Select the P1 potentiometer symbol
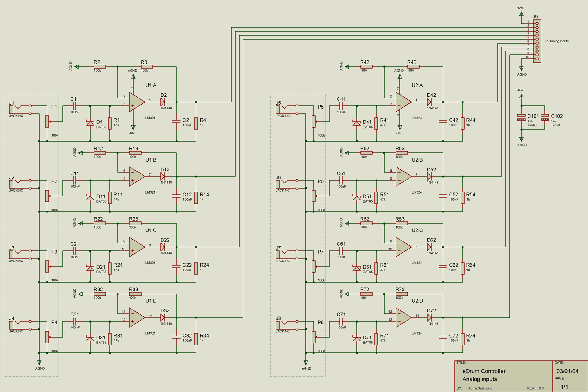 point(48,122)
